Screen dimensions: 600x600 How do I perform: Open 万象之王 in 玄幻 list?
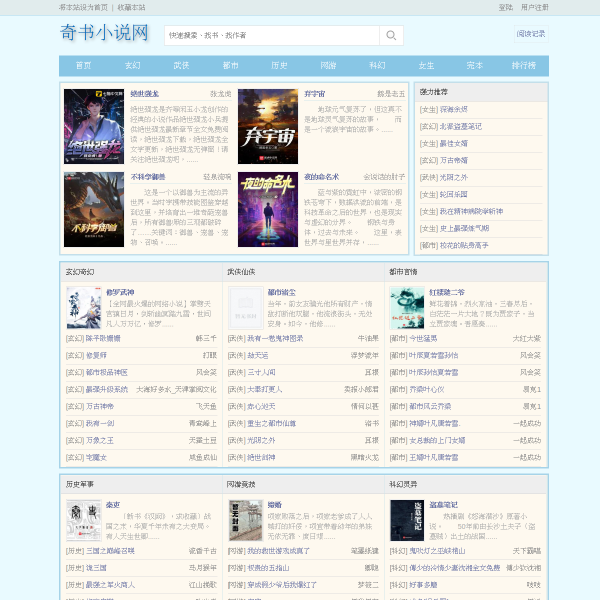point(100,440)
